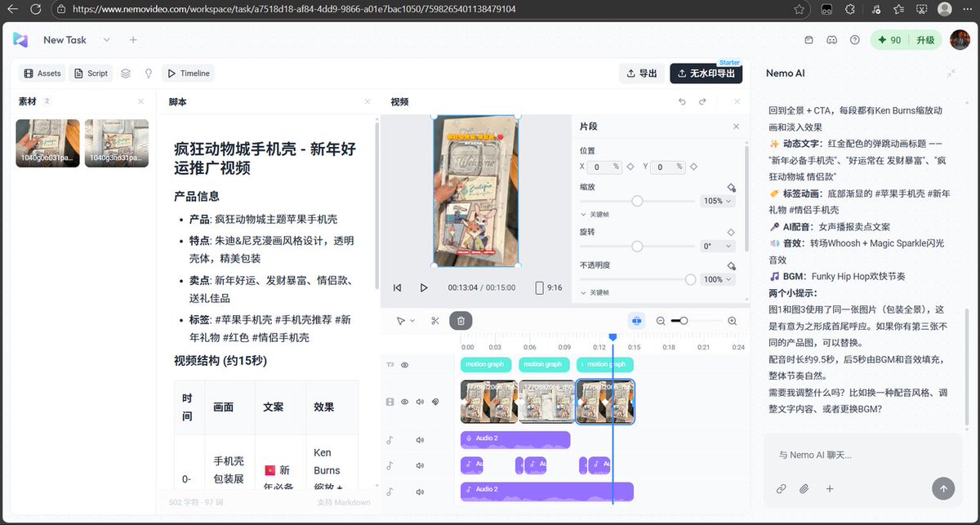Open the selection tool dropdown arrow
This screenshot has height=525, width=980.
point(412,321)
